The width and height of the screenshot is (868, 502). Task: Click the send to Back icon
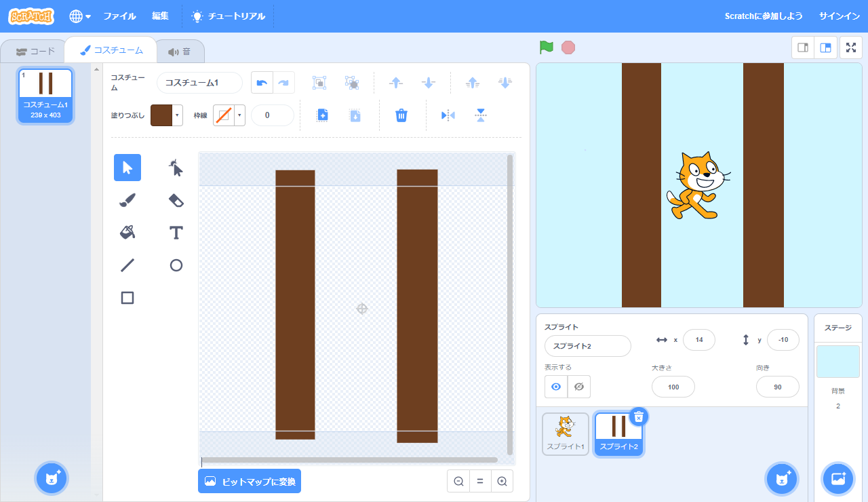[x=505, y=83]
